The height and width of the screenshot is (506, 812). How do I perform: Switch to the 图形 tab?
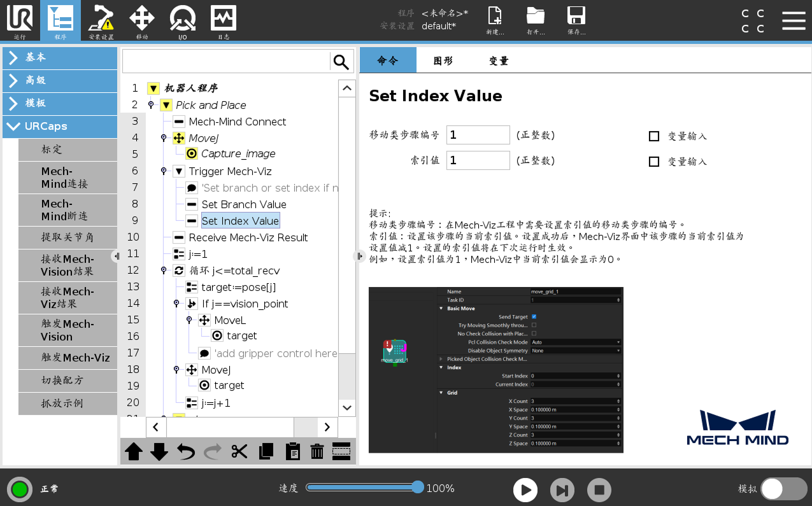[x=443, y=60]
